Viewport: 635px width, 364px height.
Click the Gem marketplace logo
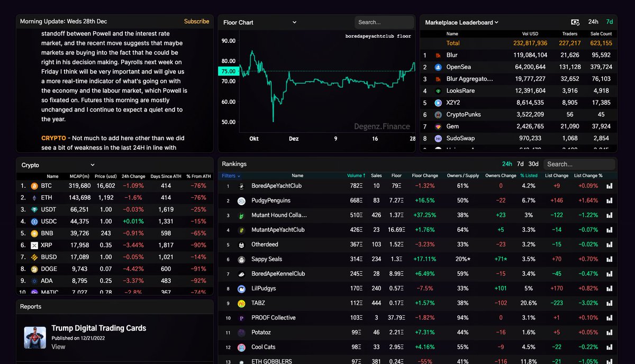coord(438,126)
